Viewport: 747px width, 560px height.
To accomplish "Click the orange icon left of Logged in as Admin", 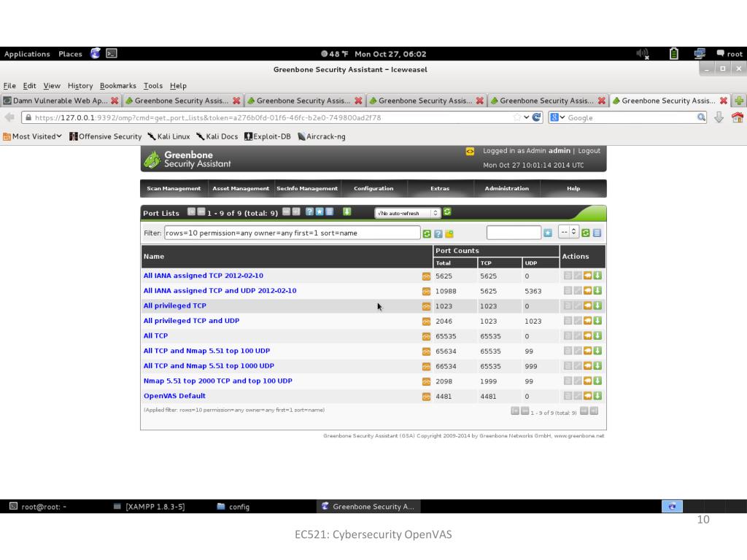I will click(470, 152).
